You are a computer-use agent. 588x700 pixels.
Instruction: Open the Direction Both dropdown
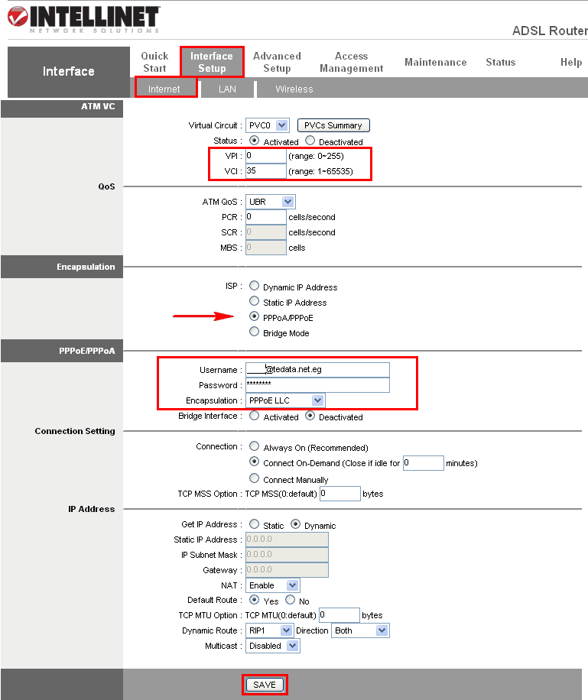click(360, 630)
